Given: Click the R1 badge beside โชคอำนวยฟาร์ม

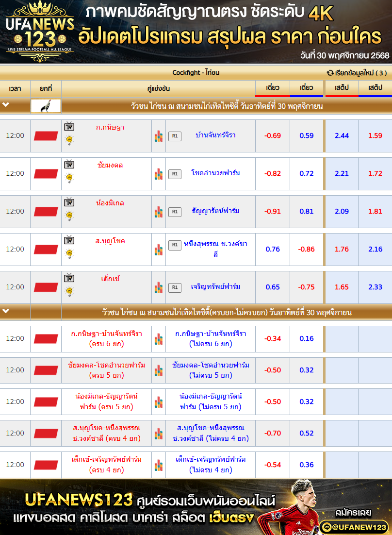Looking at the screenshot, I should 175,174.
